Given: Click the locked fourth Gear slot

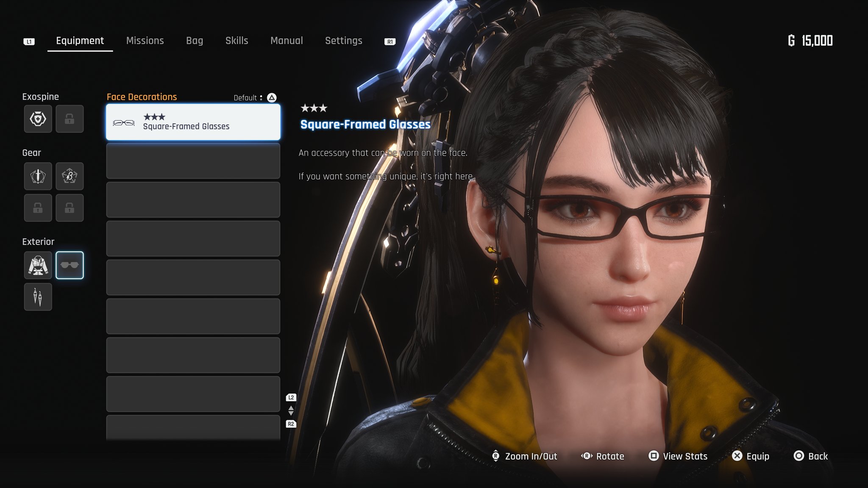Looking at the screenshot, I should pyautogui.click(x=70, y=208).
